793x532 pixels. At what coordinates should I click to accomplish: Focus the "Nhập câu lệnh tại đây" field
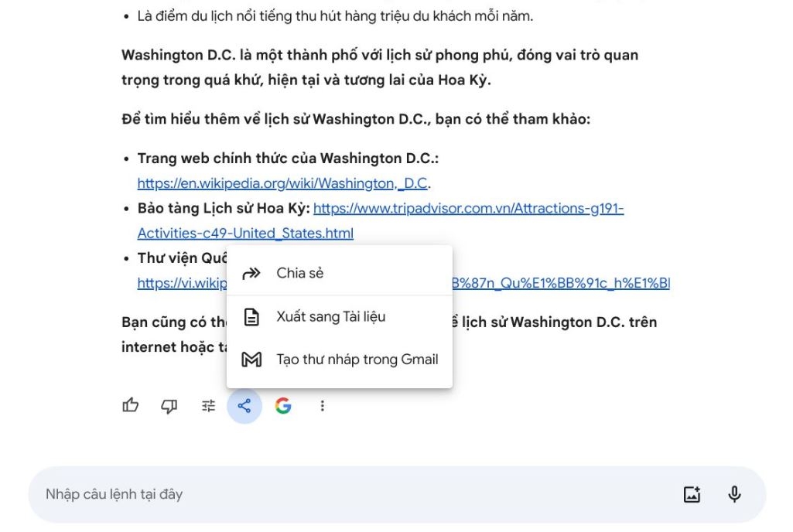point(348,495)
